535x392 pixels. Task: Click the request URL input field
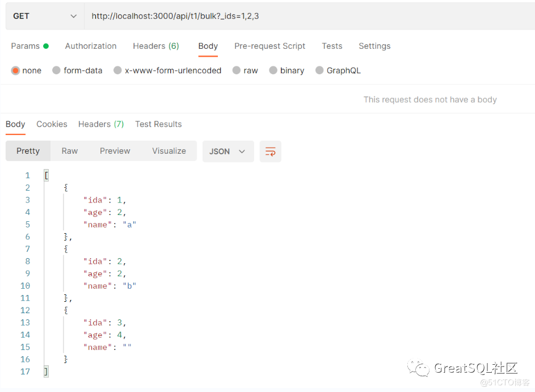pos(309,16)
